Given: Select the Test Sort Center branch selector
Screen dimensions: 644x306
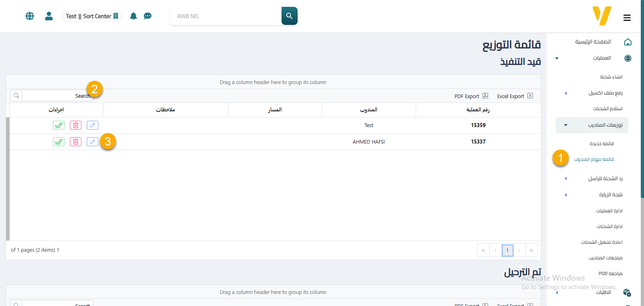Looking at the screenshot, I should (92, 16).
